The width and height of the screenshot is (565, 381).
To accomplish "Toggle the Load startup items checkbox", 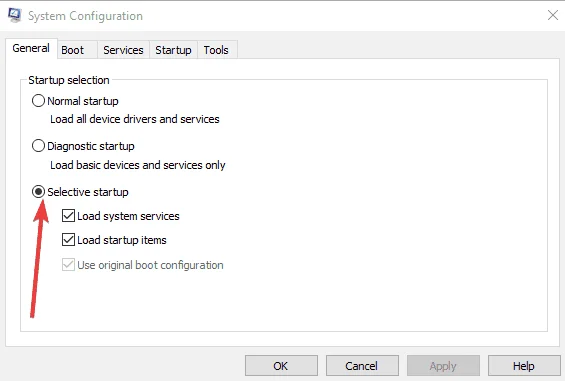I will [x=68, y=240].
